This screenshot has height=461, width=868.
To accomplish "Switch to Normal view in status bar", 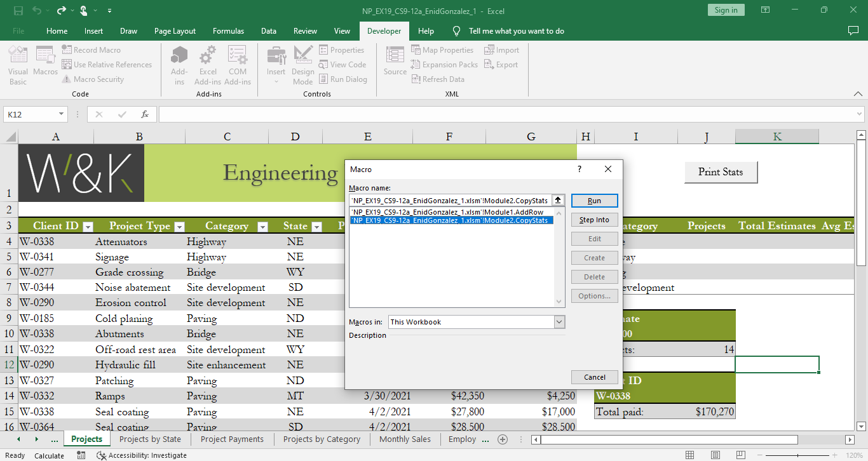I will click(x=690, y=455).
